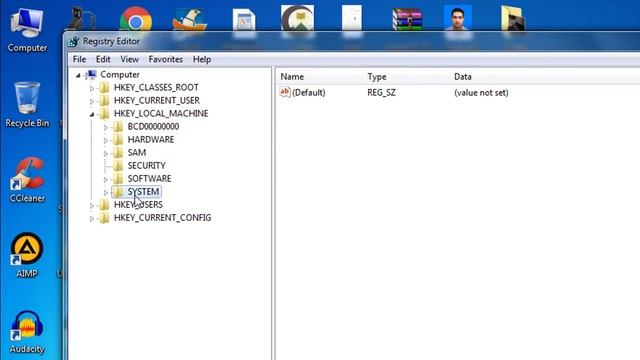Image resolution: width=640 pixels, height=360 pixels.
Task: Launch the AIMP desktop shortcut
Action: 27,255
